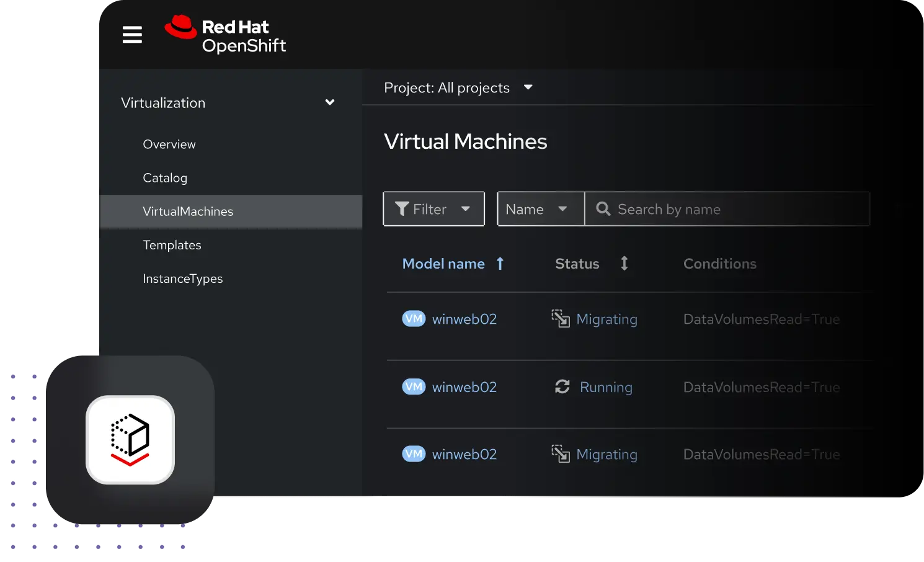Image resolution: width=924 pixels, height=562 pixels.
Task: Toggle sort order on Status column
Action: pyautogui.click(x=624, y=263)
